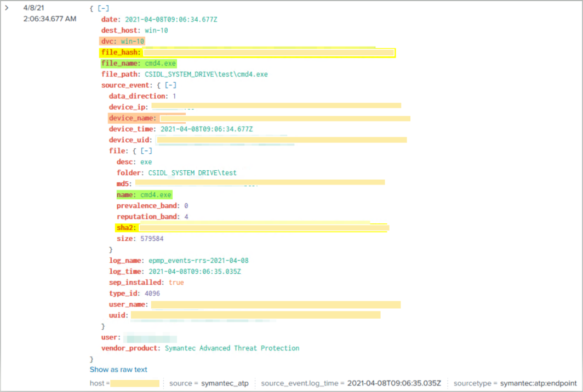Click the file size value 579584
This screenshot has height=392, width=583.
point(152,239)
